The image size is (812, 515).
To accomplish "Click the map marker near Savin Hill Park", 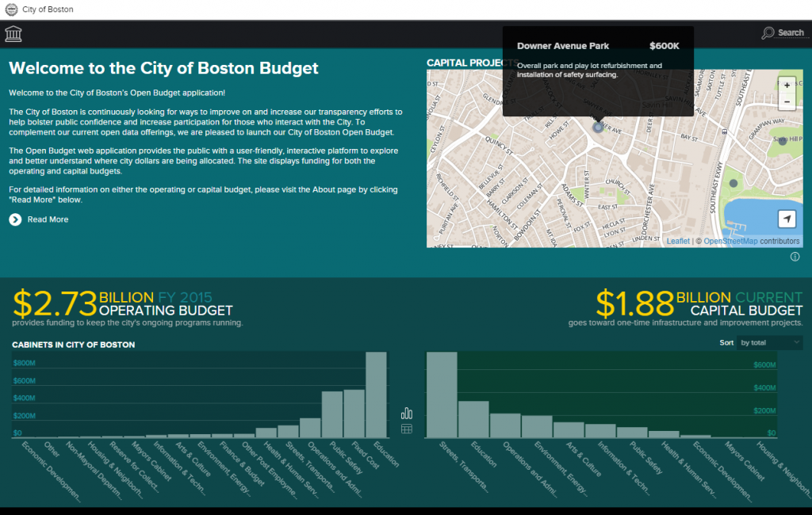I will click(783, 141).
